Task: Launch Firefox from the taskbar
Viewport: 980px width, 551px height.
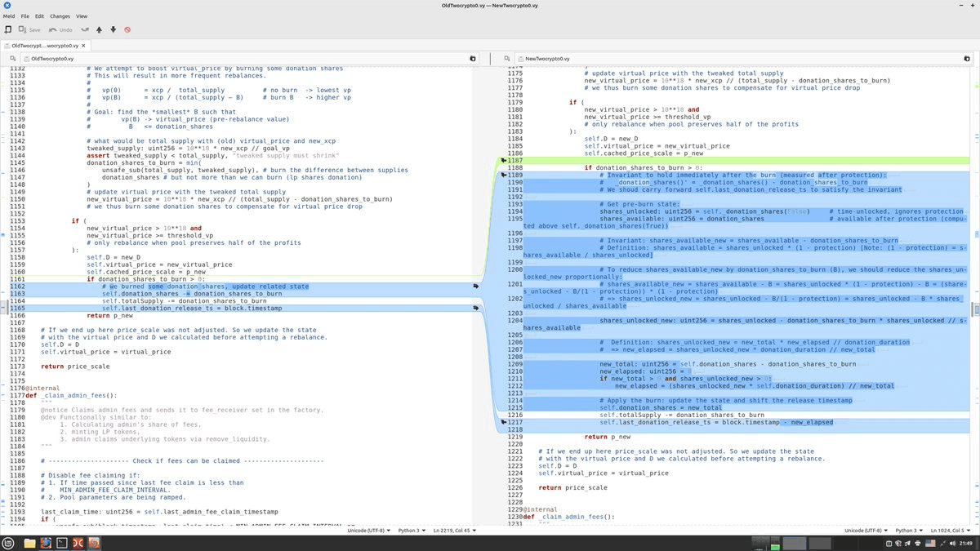Action: click(x=46, y=543)
